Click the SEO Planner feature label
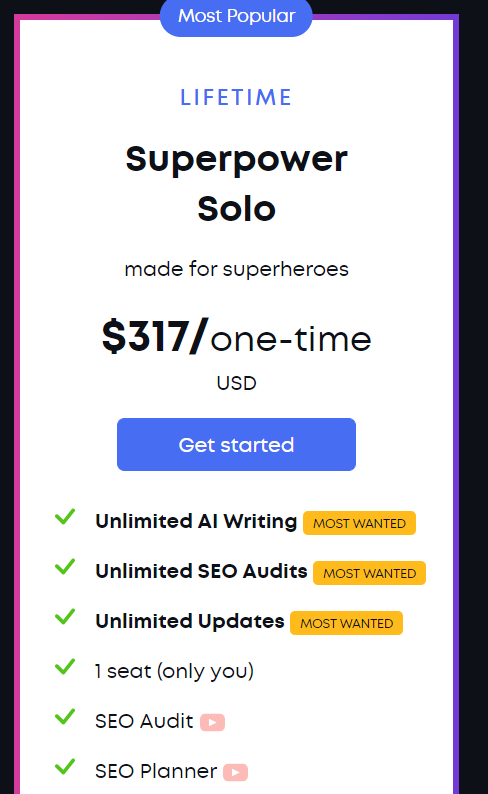Image resolution: width=488 pixels, height=794 pixels. 156,771
